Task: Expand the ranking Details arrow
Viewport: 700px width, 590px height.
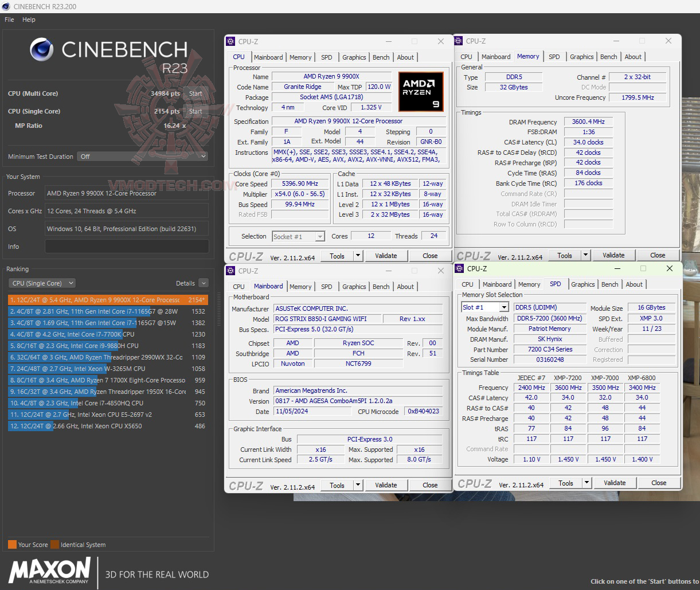Action: tap(203, 283)
